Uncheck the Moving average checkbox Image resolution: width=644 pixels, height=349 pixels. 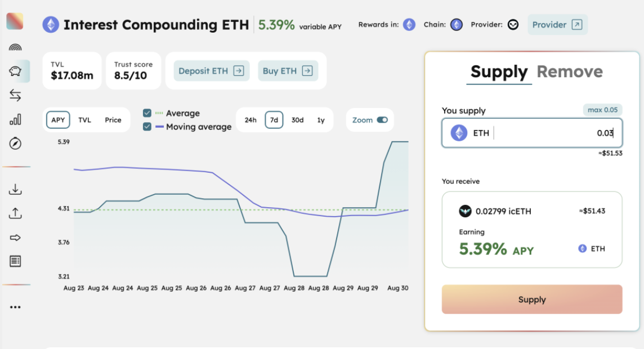point(147,127)
